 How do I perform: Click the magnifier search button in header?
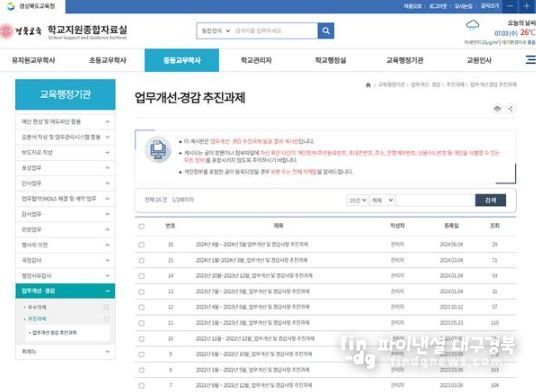click(x=326, y=31)
